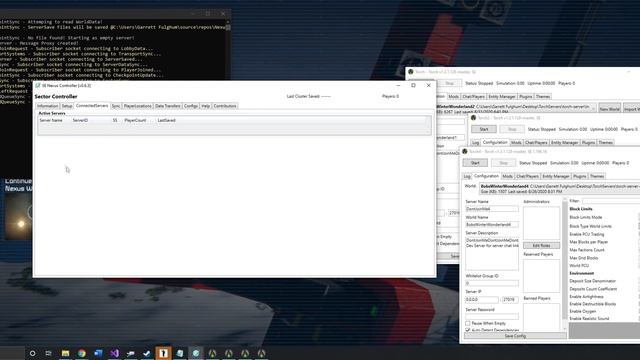
Task: Switch to Visual Studio in the taskbar
Action: click(114, 353)
